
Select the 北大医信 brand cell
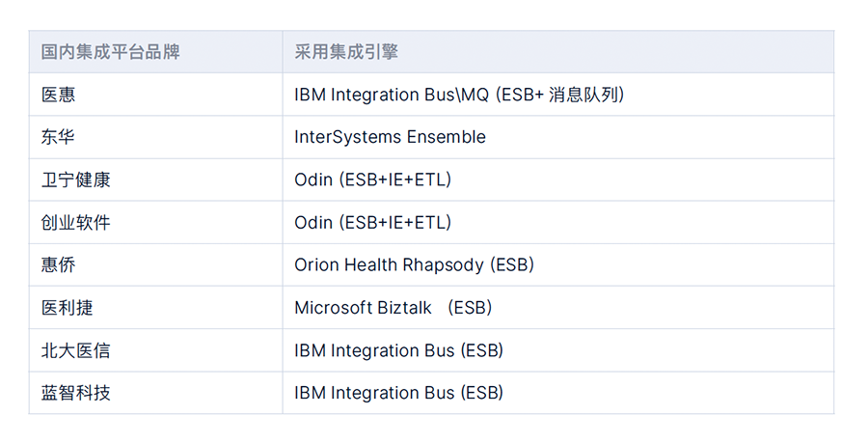pos(155,350)
